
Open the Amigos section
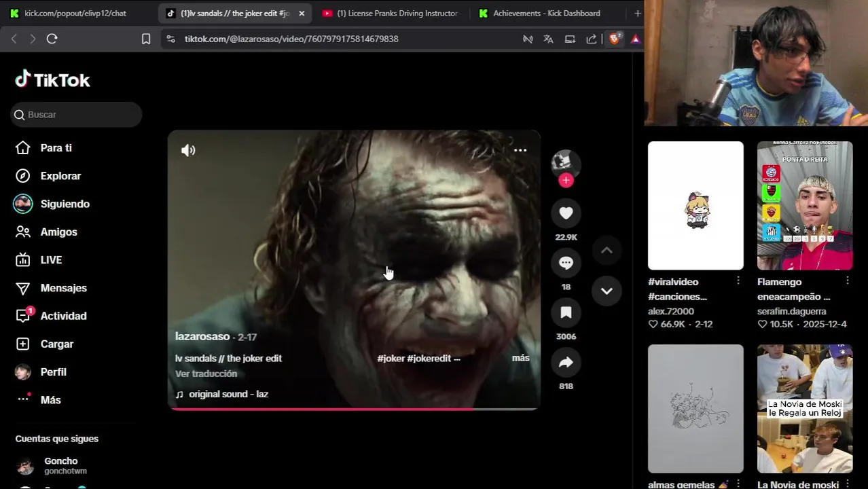click(x=58, y=232)
